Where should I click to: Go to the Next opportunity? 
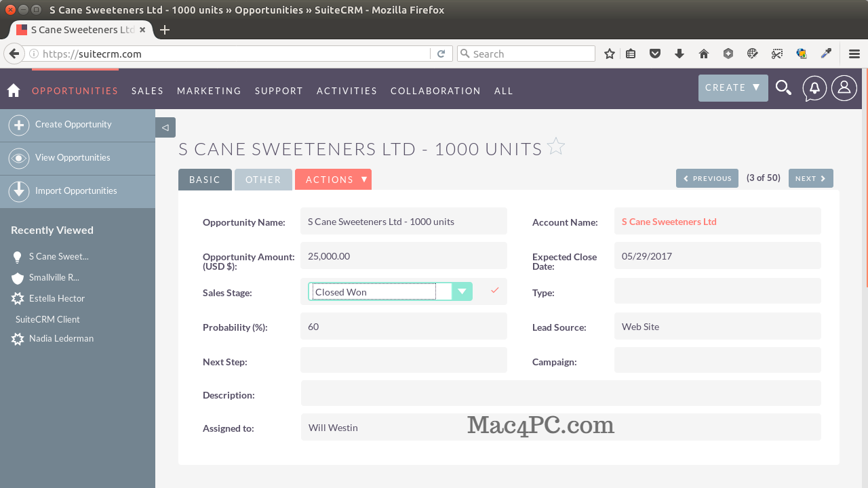pyautogui.click(x=811, y=178)
